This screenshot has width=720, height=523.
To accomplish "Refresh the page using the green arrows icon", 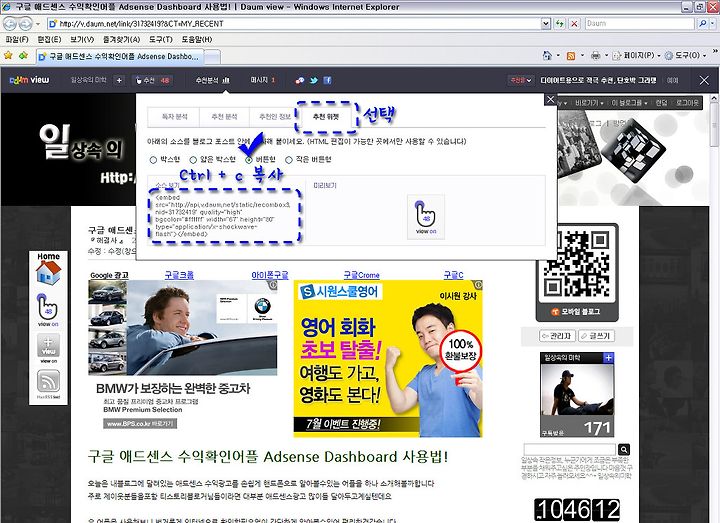I will pos(559,23).
